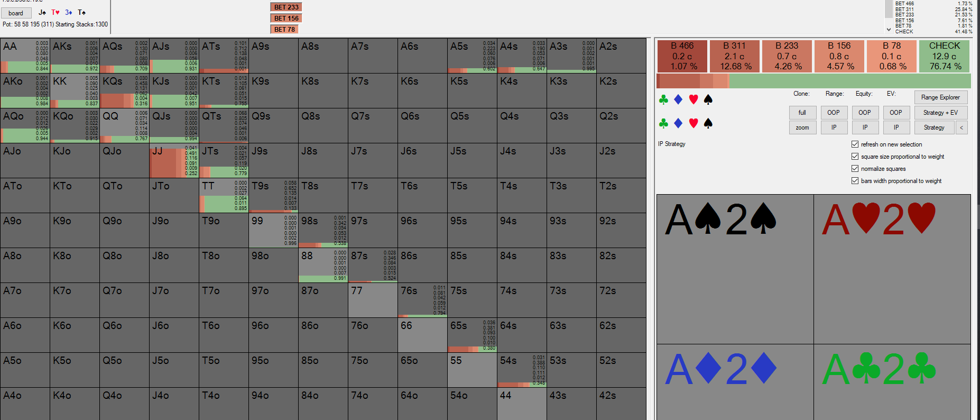
Task: Show OOP range via the Range column button
Action: 834,113
